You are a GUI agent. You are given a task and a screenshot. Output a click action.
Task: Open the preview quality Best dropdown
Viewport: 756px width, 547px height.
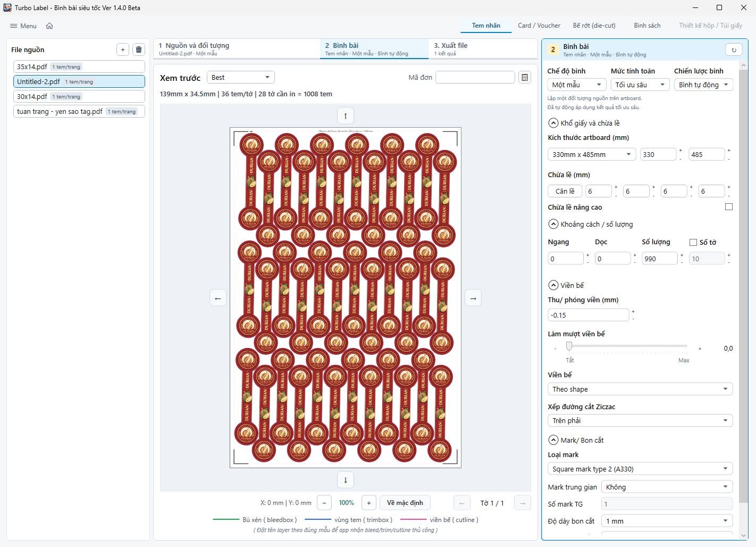pos(241,78)
